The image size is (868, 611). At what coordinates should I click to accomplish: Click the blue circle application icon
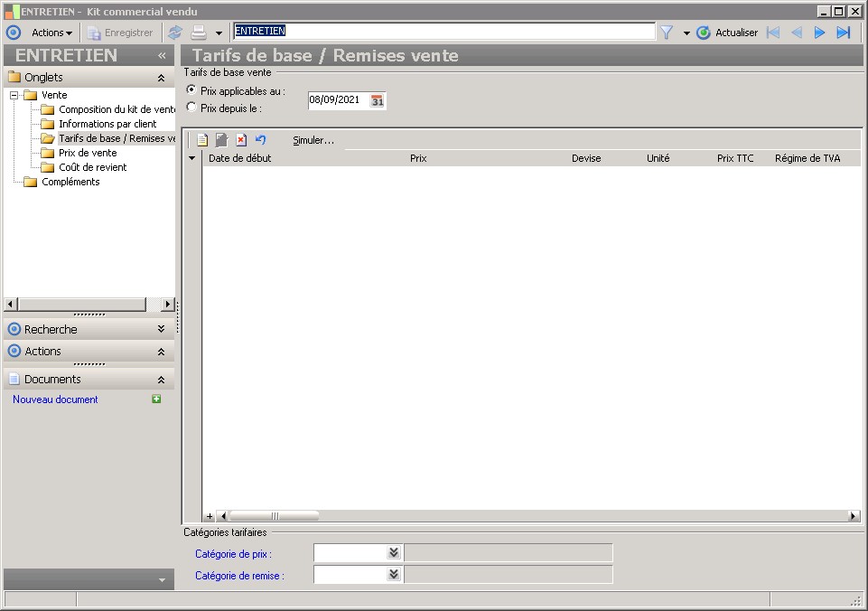click(x=14, y=33)
